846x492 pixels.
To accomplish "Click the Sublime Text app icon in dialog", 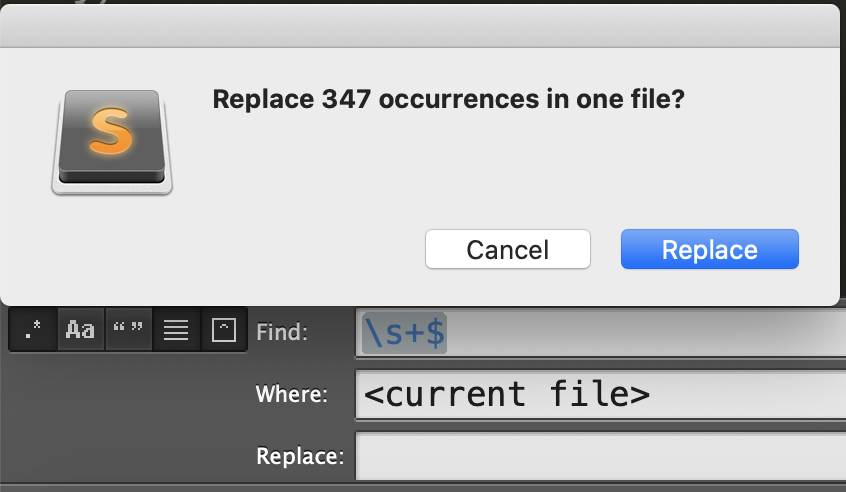I will click(x=112, y=142).
